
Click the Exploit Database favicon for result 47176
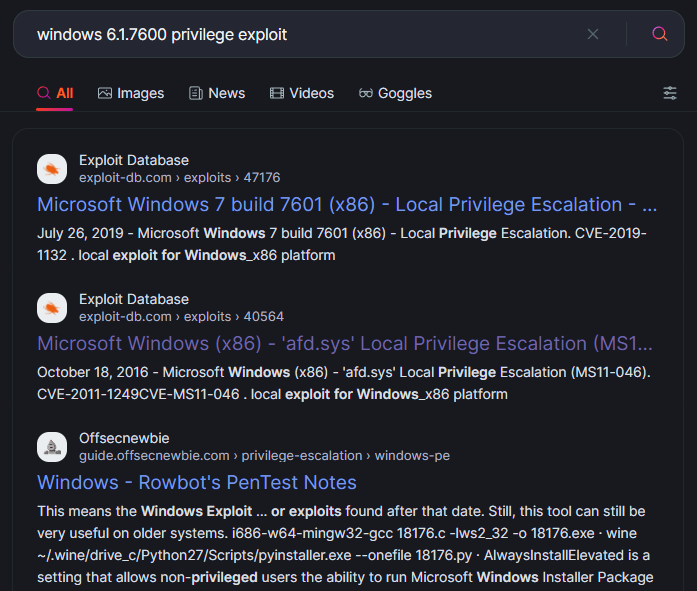pos(52,169)
